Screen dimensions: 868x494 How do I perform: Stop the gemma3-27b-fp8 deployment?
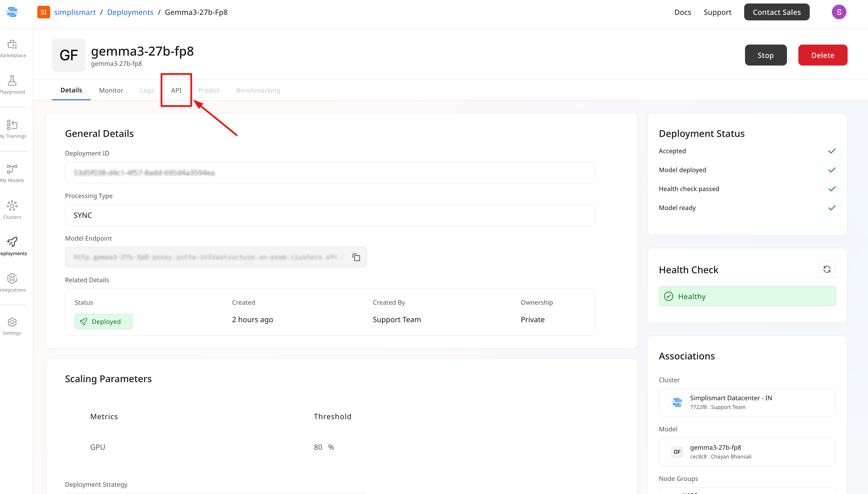tap(765, 55)
